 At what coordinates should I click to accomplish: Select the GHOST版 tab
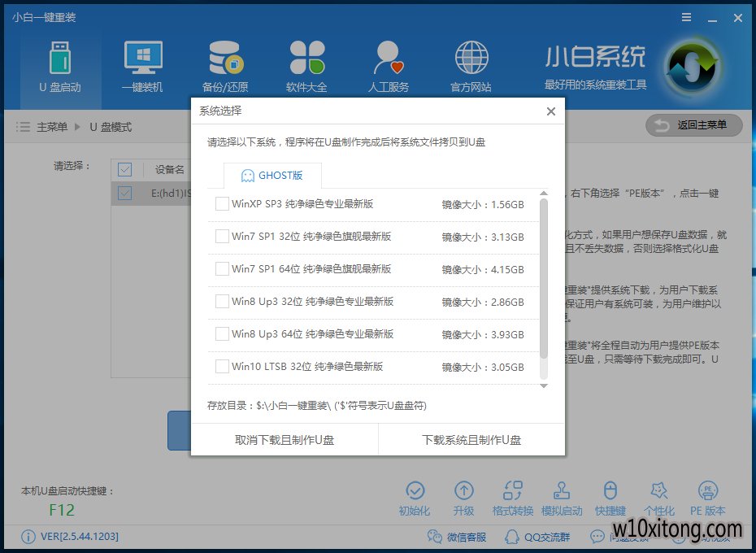click(x=272, y=176)
